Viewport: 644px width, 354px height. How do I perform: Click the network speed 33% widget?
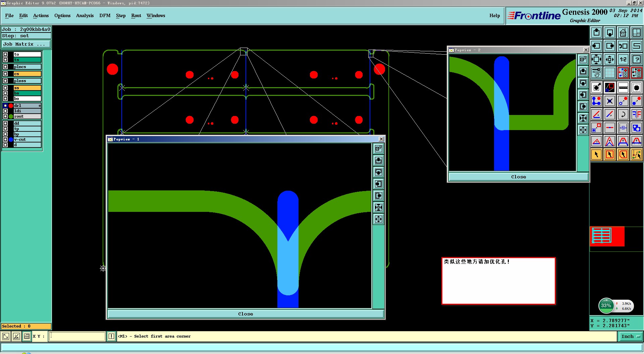(x=616, y=305)
